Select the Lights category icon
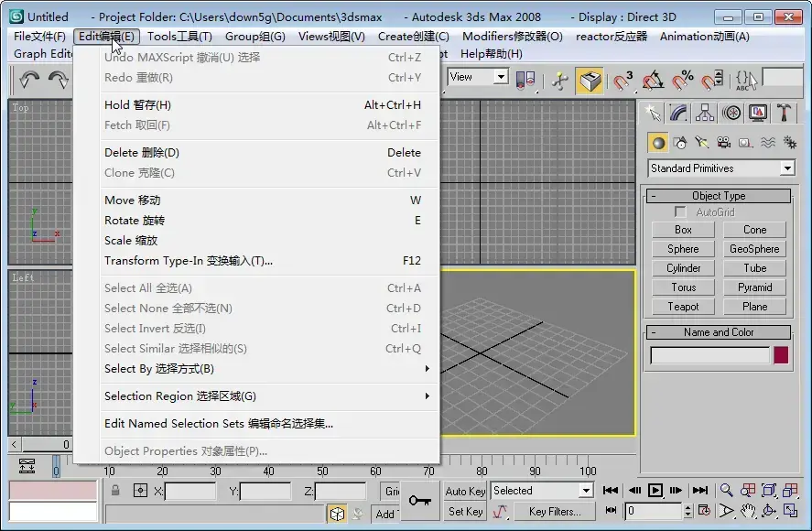Screen dimensions: 812x531 tap(702, 143)
